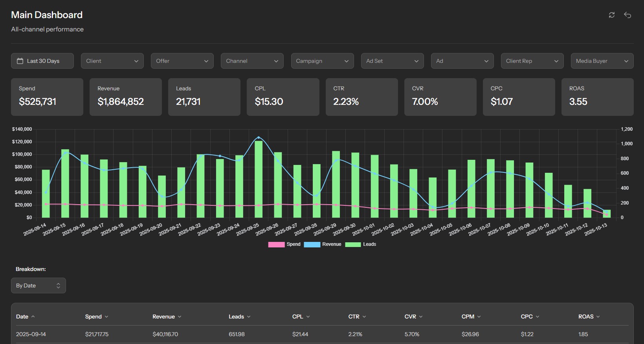Click the 2025-09-25 peak leads bar

259,179
